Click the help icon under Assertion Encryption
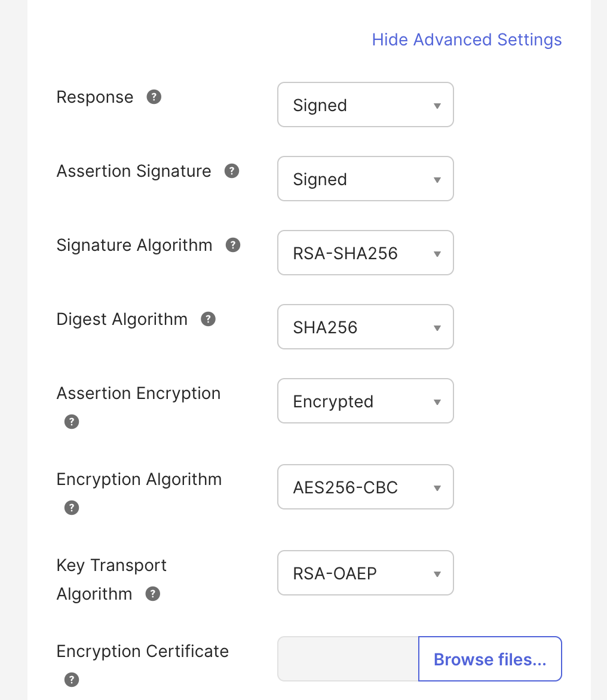 71,422
